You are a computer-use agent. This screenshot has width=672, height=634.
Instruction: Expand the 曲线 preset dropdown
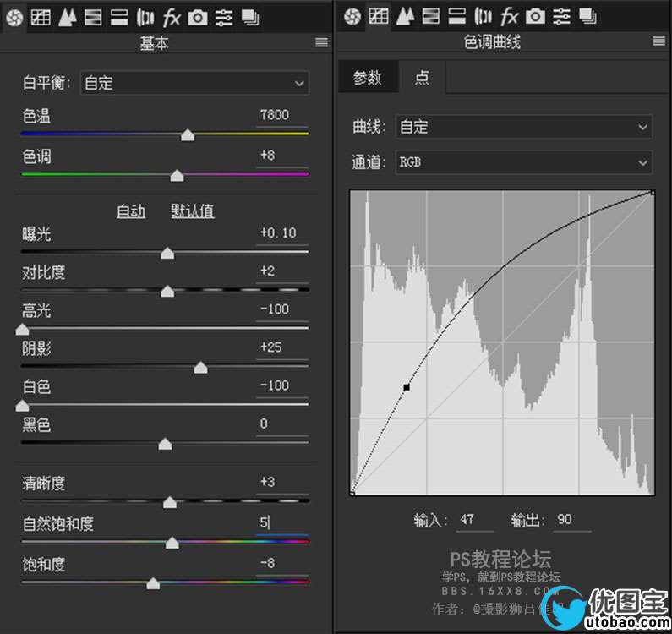(x=523, y=127)
